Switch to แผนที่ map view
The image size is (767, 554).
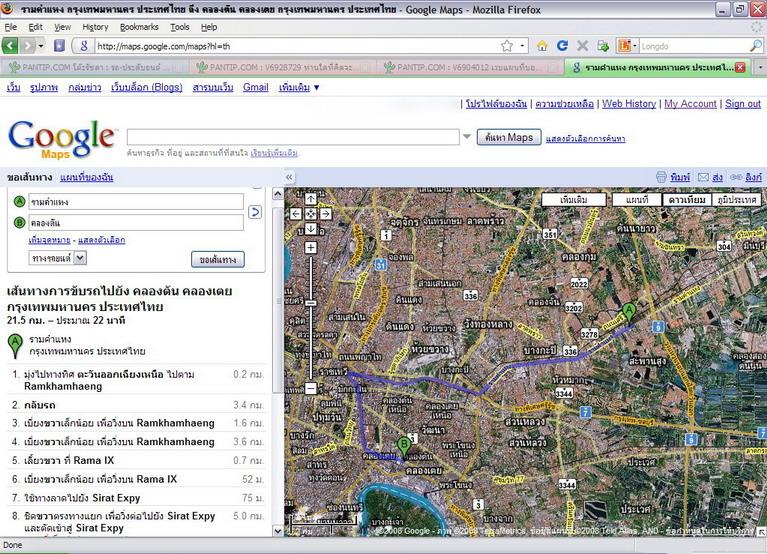click(636, 199)
